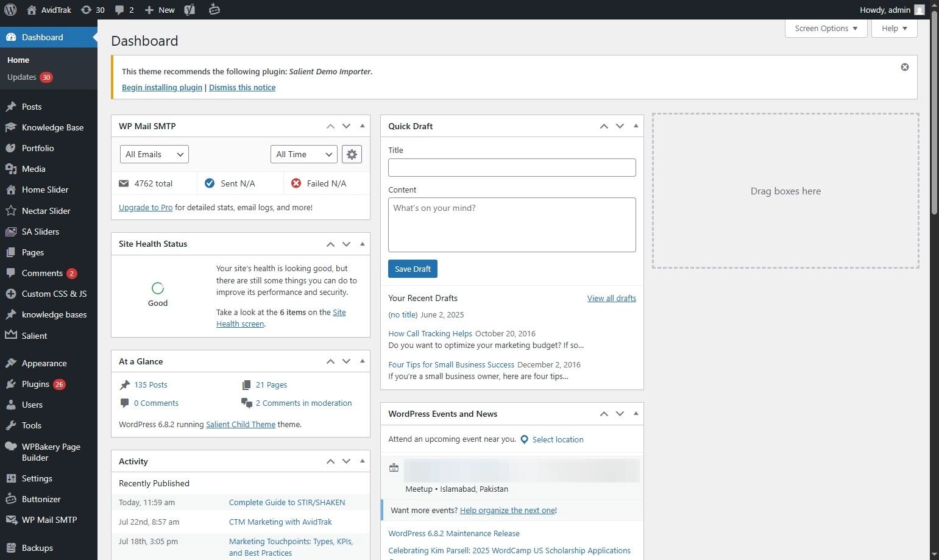Toggle the Quick Draft panel
Screen dimensions: 939x560
pos(636,126)
